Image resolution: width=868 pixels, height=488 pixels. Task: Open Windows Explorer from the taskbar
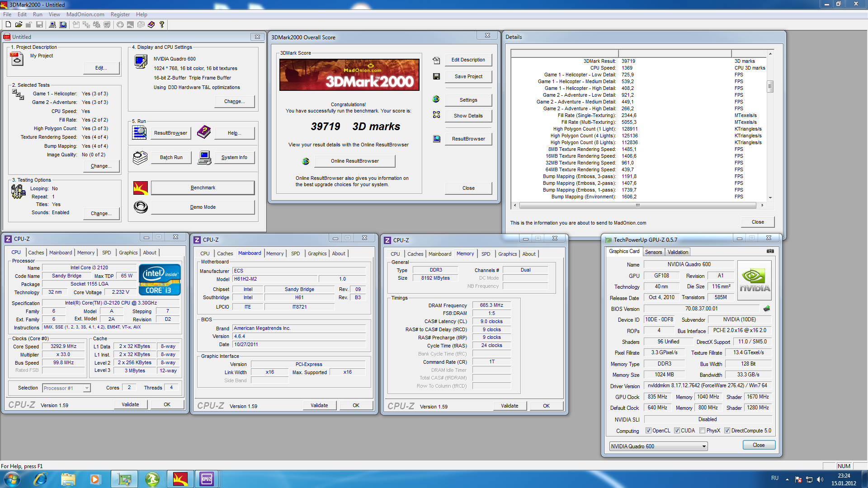(x=68, y=479)
